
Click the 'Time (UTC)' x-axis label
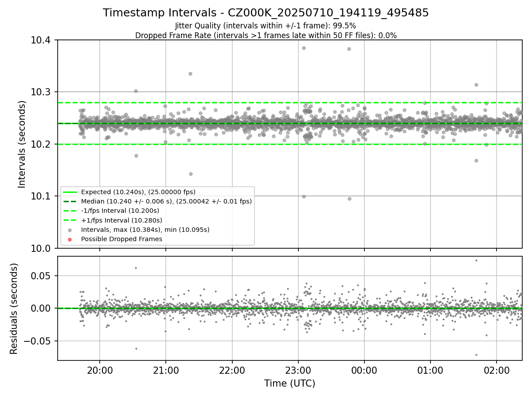click(x=289, y=383)
